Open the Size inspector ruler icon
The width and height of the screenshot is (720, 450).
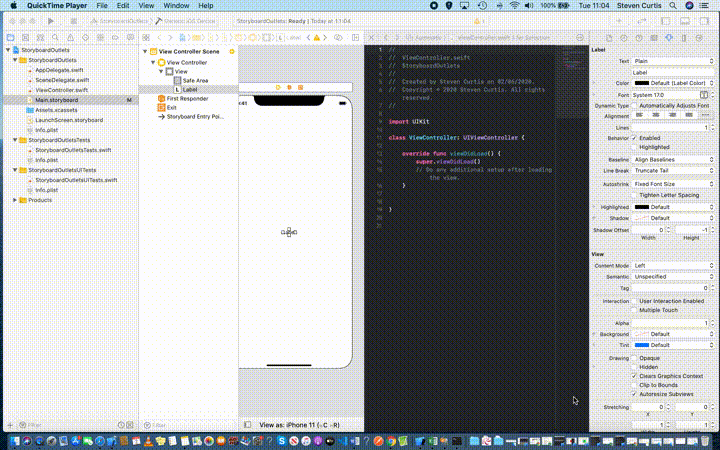coord(684,38)
